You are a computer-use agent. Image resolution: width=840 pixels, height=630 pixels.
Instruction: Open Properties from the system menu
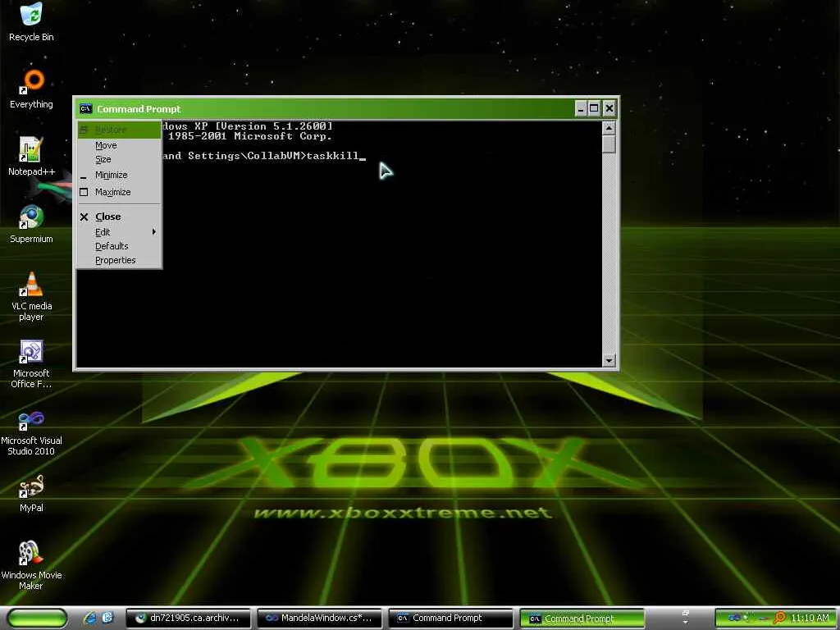(x=119, y=260)
